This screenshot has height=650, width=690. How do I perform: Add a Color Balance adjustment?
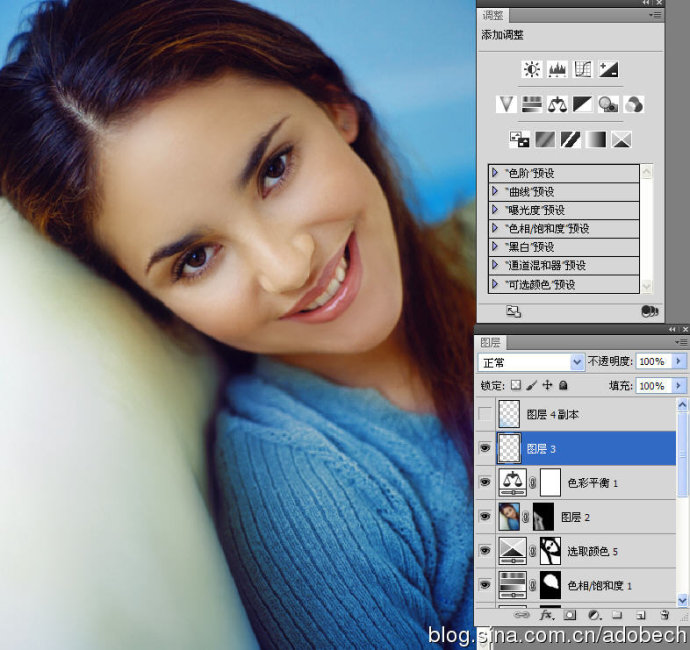click(x=557, y=105)
